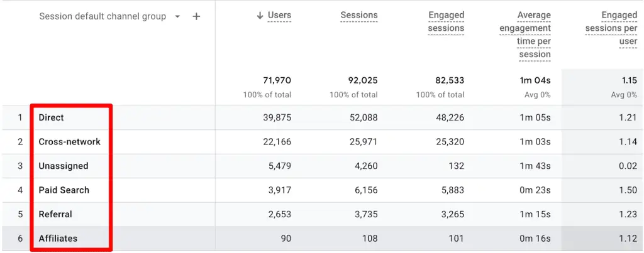Click the descending arrow beside Users
Image resolution: width=644 pixels, height=253 pixels.
(x=260, y=16)
